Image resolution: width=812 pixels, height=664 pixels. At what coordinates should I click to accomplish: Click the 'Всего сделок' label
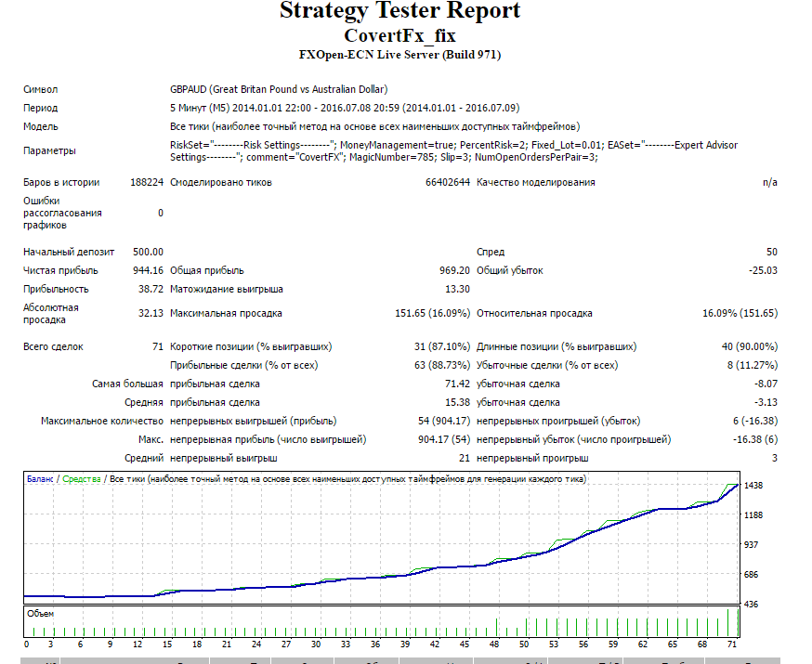click(53, 346)
